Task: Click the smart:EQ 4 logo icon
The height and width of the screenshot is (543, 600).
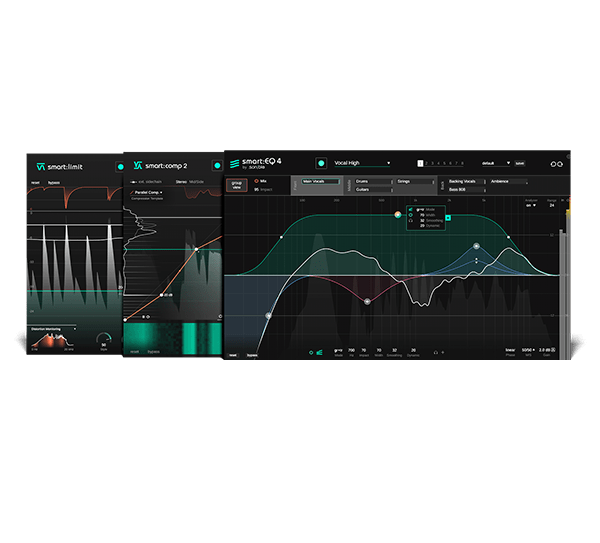Action: tap(235, 164)
